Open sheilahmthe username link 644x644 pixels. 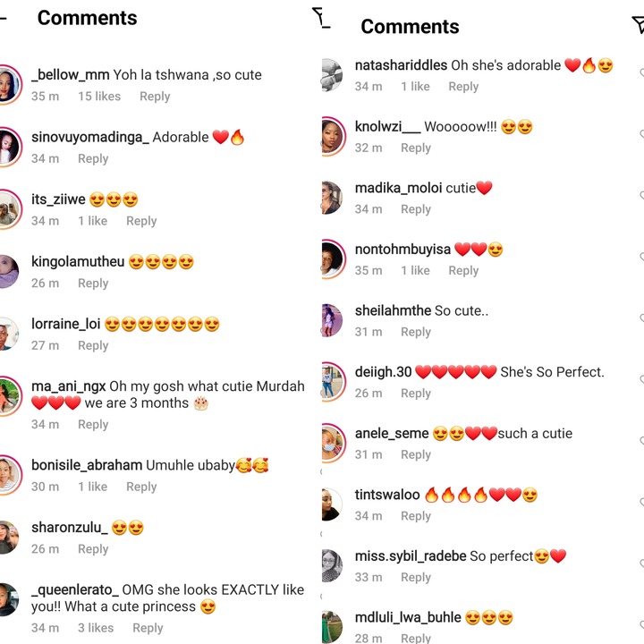[x=393, y=310]
